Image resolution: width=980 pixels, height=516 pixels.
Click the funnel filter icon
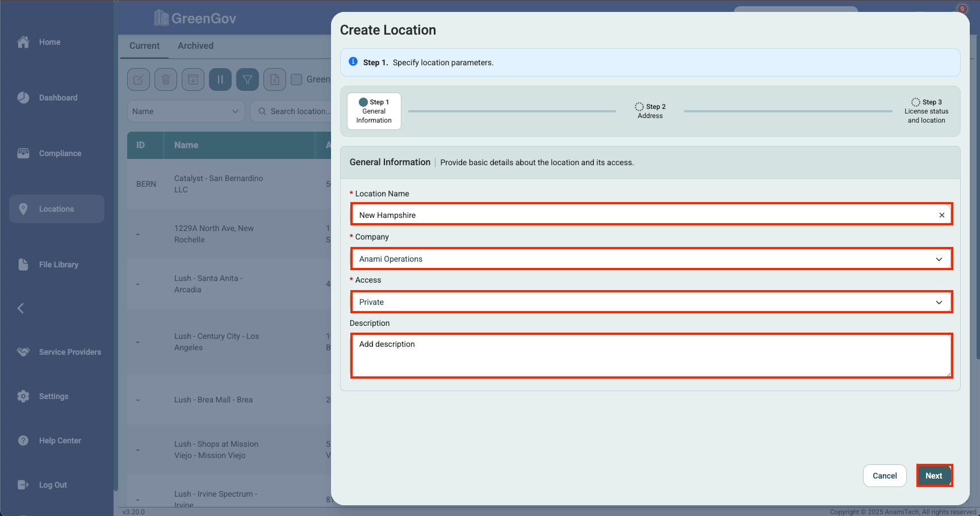(x=248, y=79)
